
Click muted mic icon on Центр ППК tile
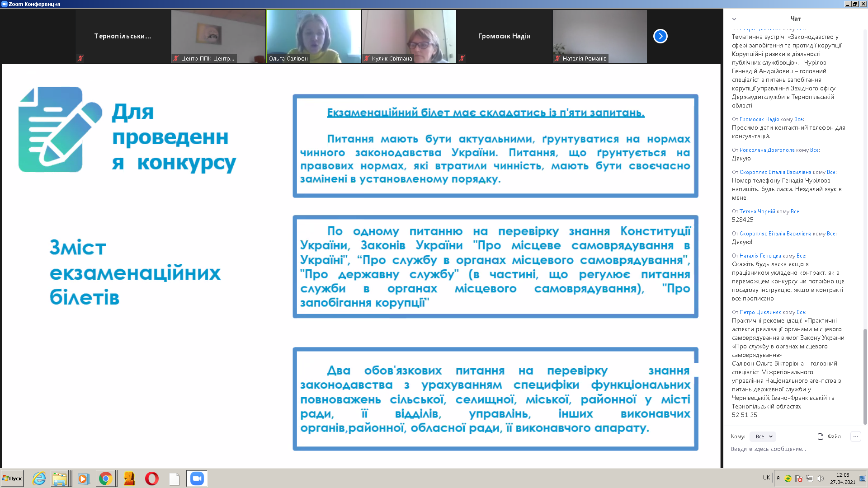[x=176, y=58]
